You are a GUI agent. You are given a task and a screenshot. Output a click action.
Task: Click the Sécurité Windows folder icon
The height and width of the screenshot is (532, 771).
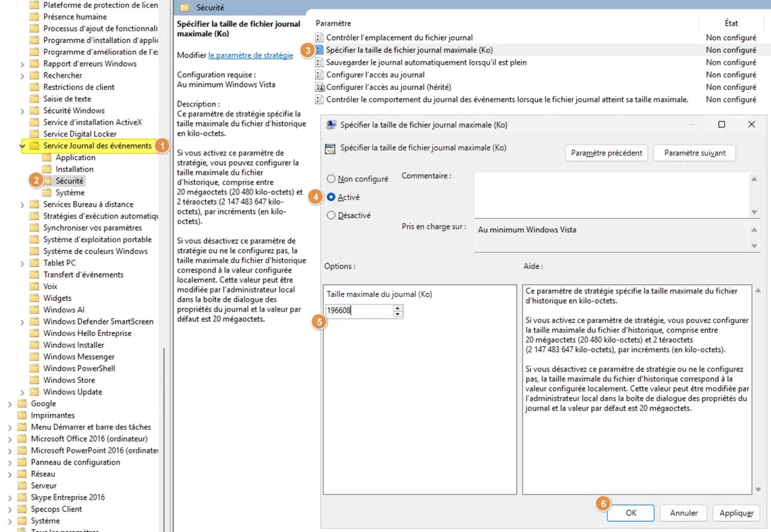tap(35, 111)
